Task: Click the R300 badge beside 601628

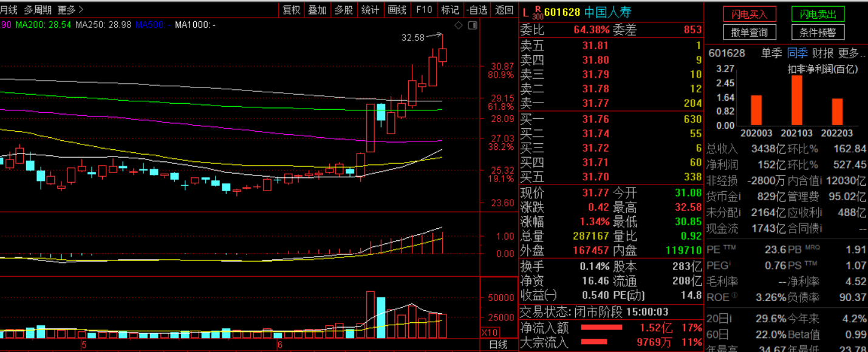Action: [537, 12]
